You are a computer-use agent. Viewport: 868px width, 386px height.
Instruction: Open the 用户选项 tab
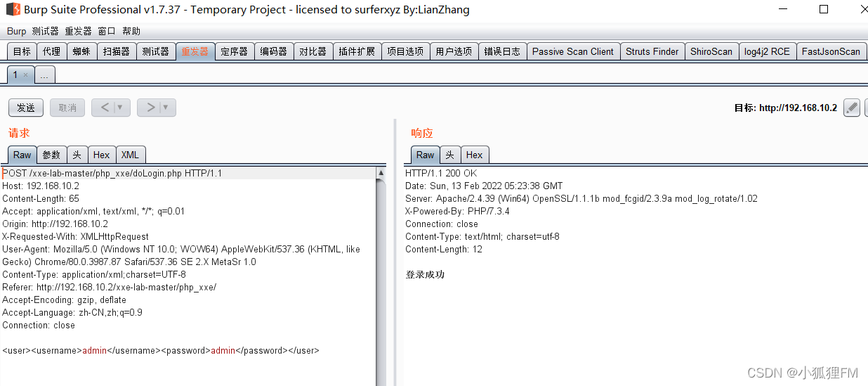pos(454,51)
